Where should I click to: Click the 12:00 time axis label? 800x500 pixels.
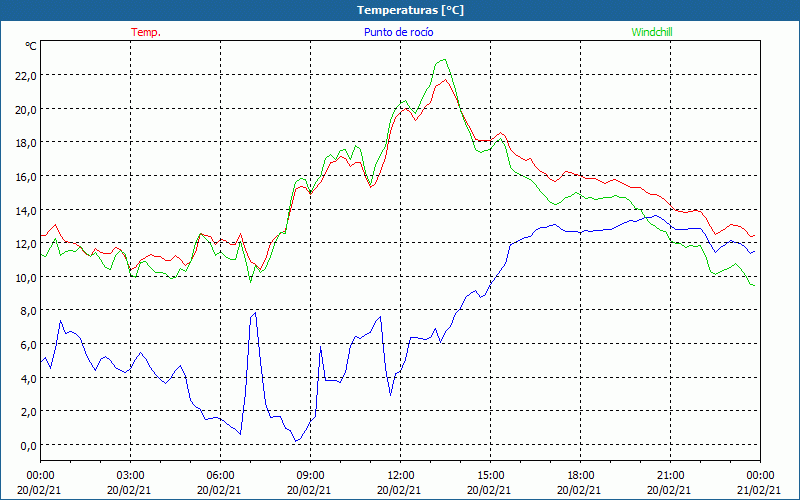click(401, 476)
